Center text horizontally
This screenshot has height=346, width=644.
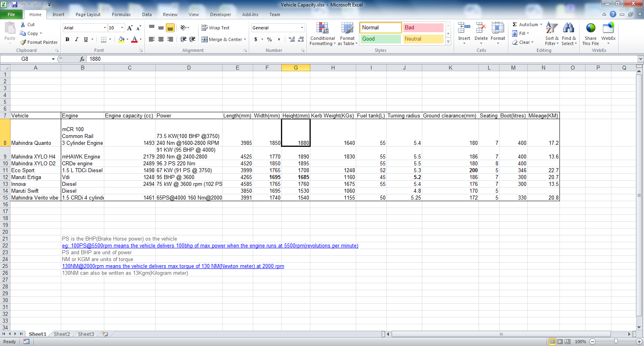(x=161, y=39)
